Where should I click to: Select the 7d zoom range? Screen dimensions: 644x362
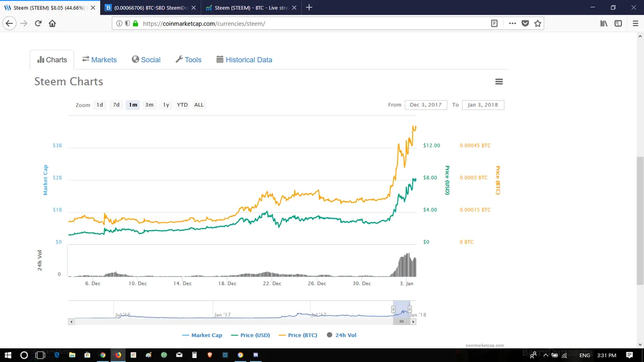116,105
